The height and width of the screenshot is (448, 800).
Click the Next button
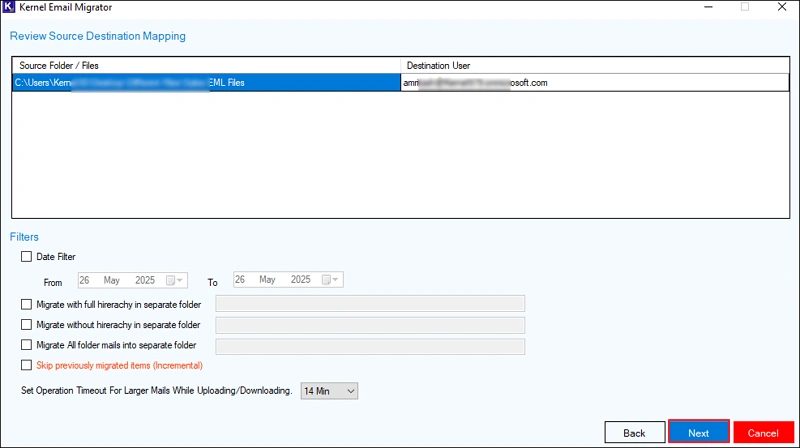[x=698, y=433]
